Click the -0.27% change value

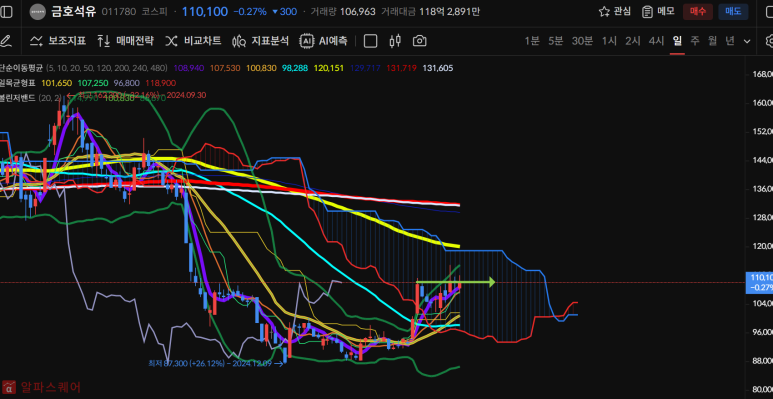[250, 12]
